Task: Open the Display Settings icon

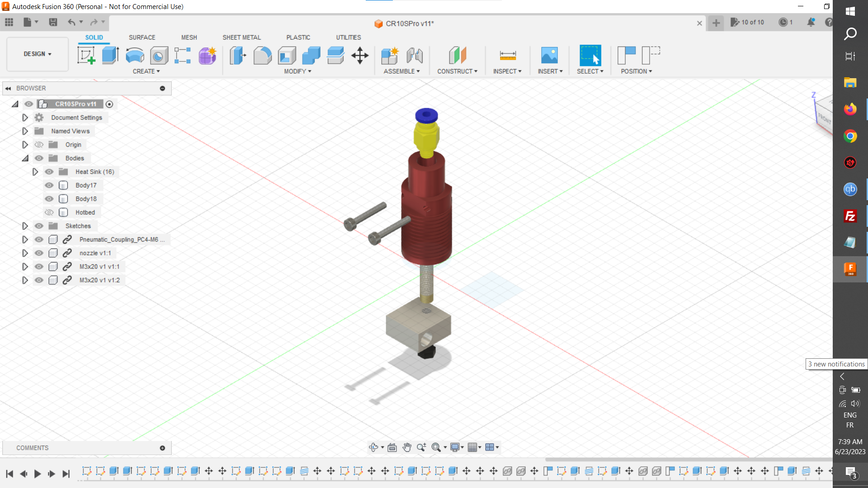Action: pyautogui.click(x=455, y=447)
